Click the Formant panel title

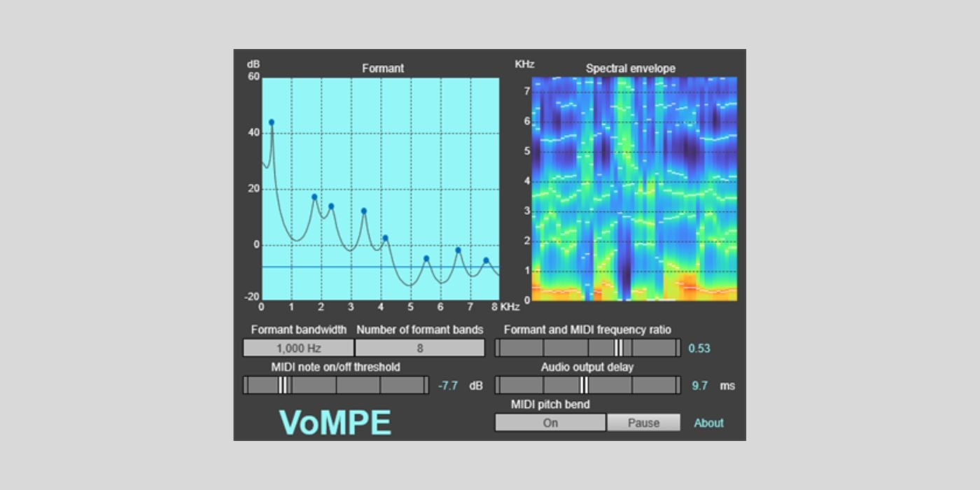[382, 69]
